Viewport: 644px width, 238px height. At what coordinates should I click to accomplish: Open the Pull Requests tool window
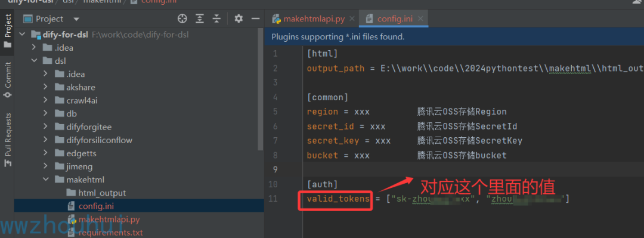(x=7, y=140)
